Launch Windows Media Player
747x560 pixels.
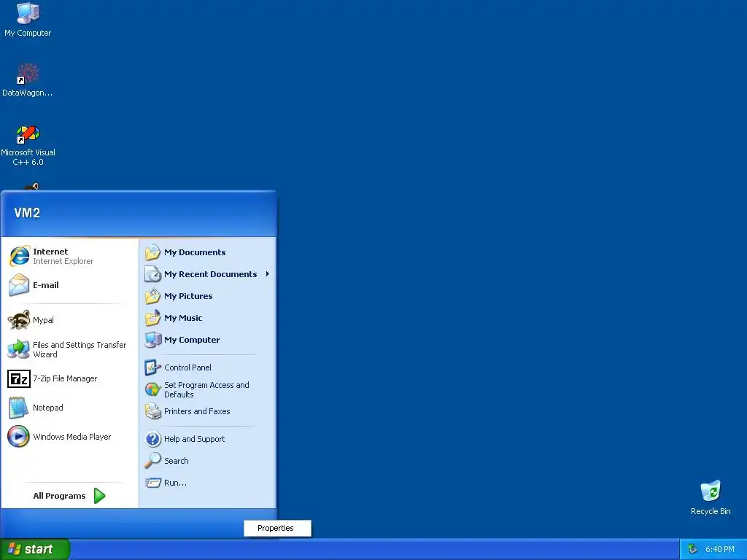click(69, 437)
